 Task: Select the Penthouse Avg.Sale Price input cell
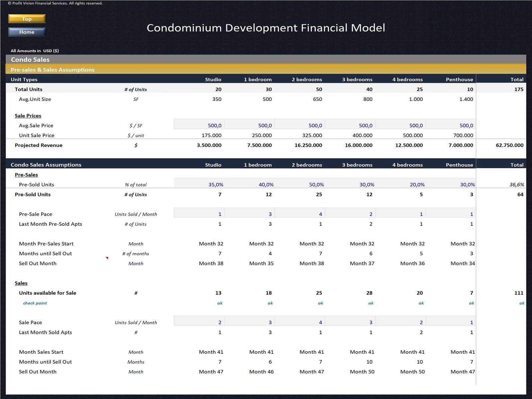[451, 125]
